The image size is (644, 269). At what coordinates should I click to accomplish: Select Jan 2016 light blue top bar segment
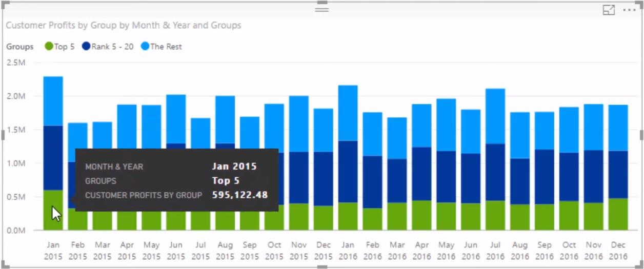tap(348, 113)
